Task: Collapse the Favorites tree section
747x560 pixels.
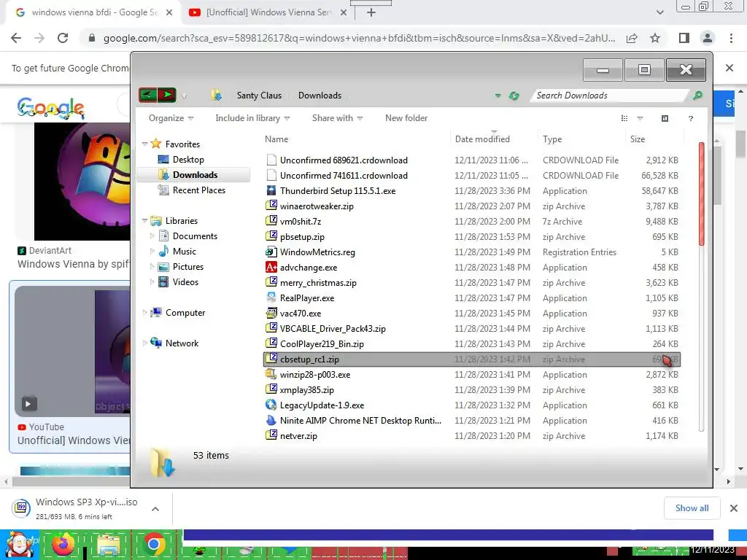Action: pos(145,144)
